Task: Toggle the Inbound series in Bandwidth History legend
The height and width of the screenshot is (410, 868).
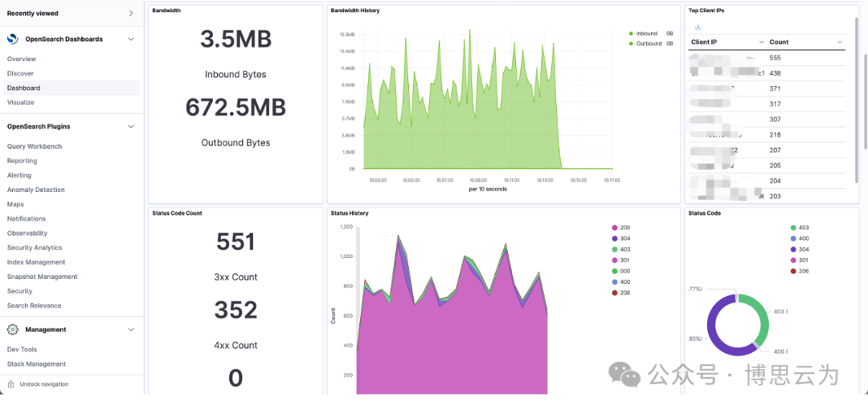Action: tap(646, 34)
